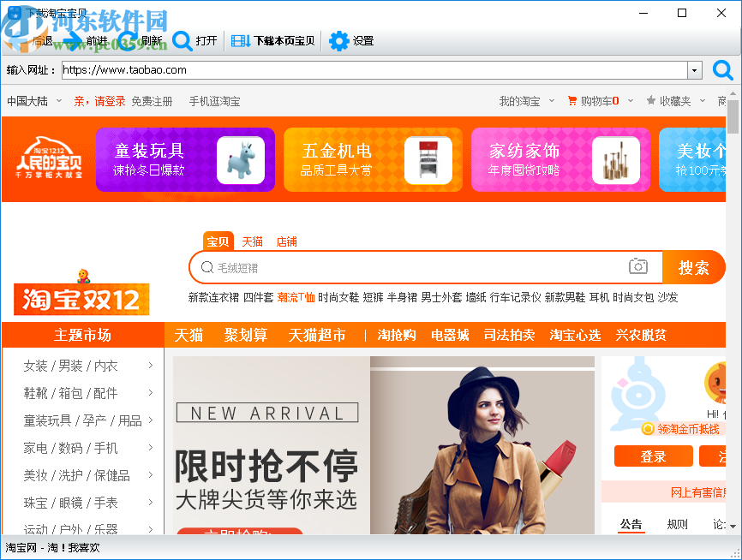The image size is (742, 560).
Task: Click hot keyword 新款连衣裙
Action: tap(213, 297)
